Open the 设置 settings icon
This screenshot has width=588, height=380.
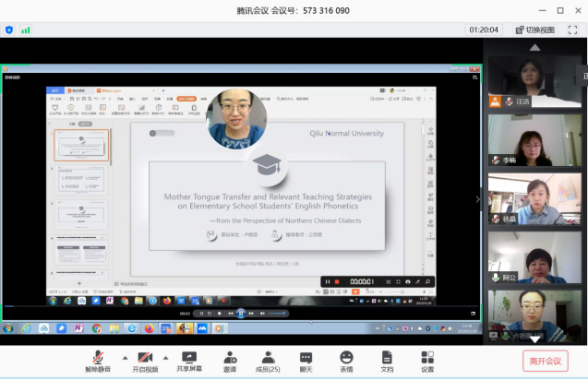427,361
